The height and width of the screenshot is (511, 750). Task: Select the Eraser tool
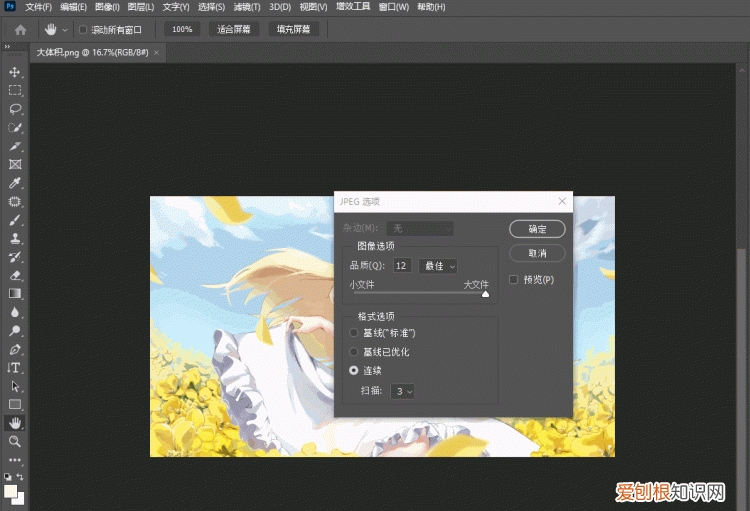[x=15, y=275]
